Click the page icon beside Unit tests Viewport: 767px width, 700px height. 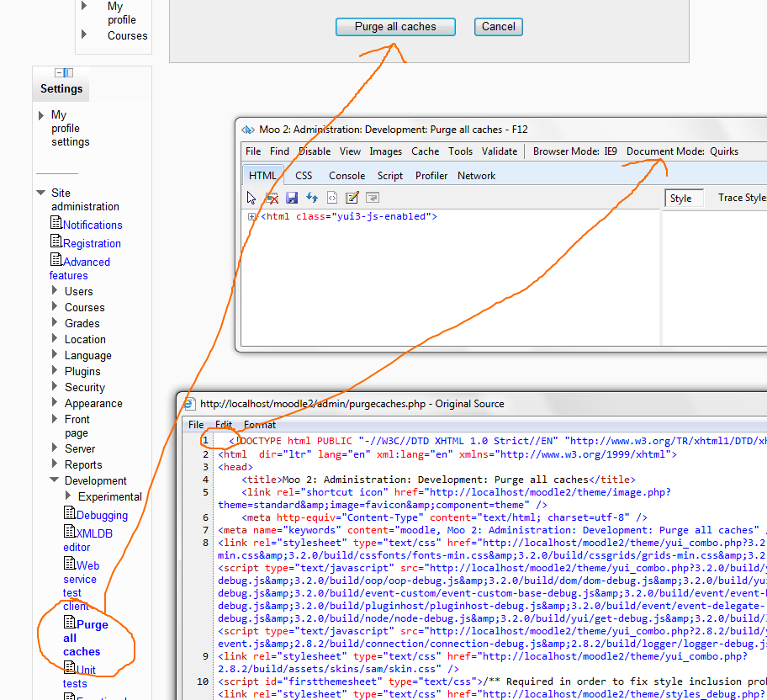(70, 666)
